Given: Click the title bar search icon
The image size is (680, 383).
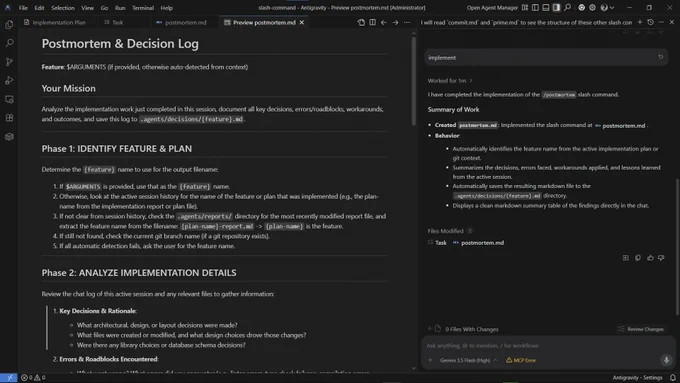Looking at the screenshot, I should tap(567, 7).
